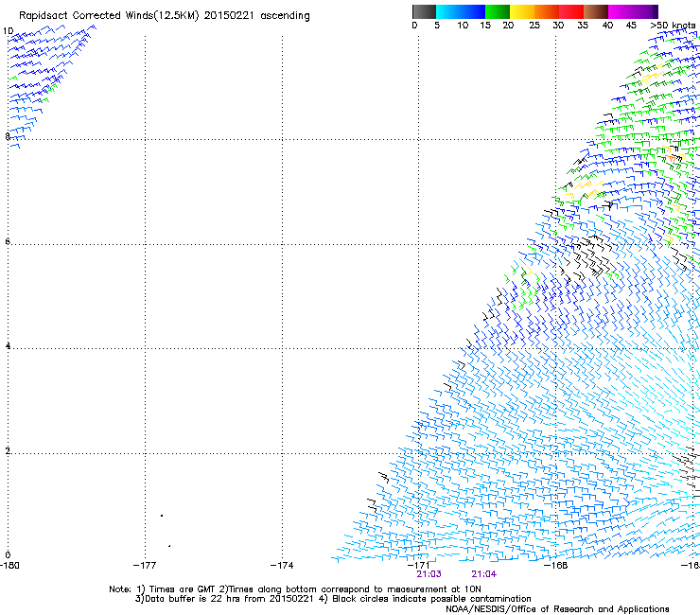This screenshot has height=615, width=700.
Task: Click the purple time stamp '21:03'
Action: pos(429,574)
